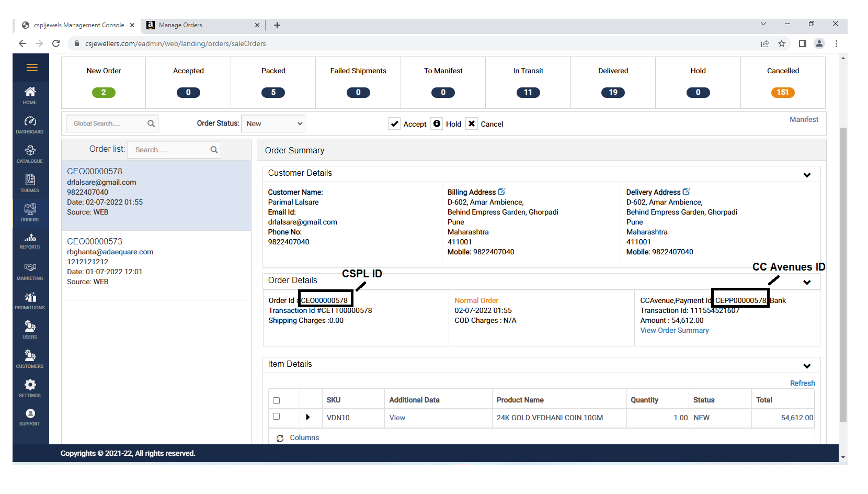Select the New Order status tab
The image size is (868, 494).
104,82
